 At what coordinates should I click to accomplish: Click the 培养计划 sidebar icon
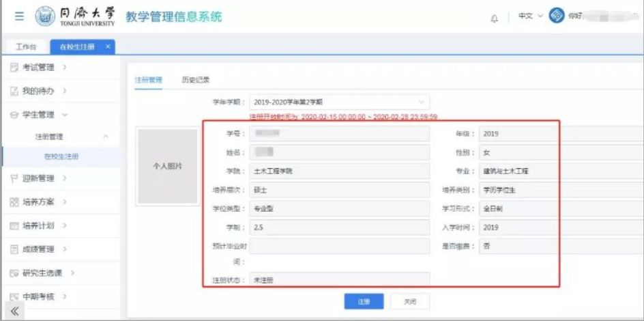[x=14, y=225]
